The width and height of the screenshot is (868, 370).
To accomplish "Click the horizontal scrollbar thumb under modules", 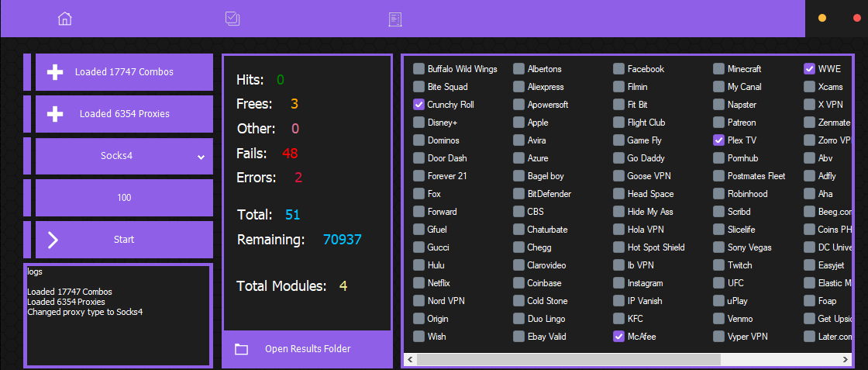I will [569, 359].
